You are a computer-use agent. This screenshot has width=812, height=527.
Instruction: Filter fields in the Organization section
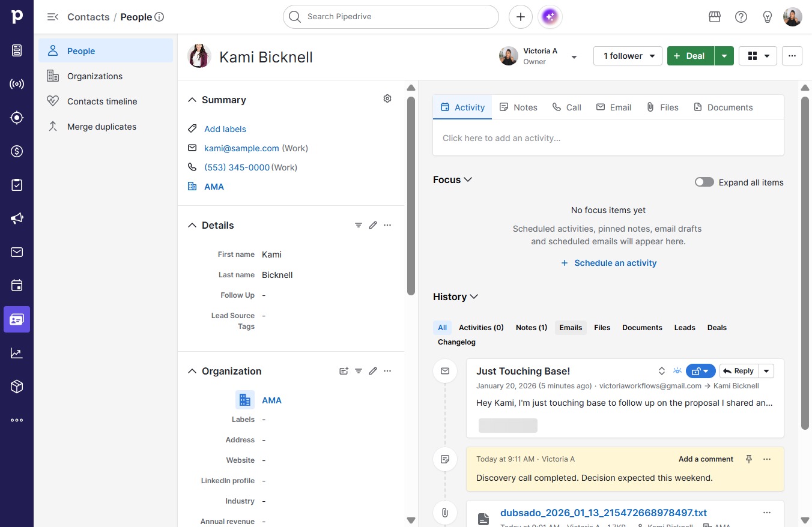[359, 371]
